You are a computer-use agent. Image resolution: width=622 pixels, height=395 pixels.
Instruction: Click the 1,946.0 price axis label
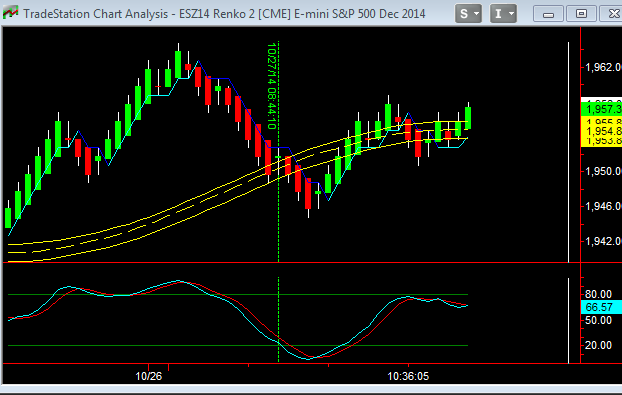[x=603, y=206]
